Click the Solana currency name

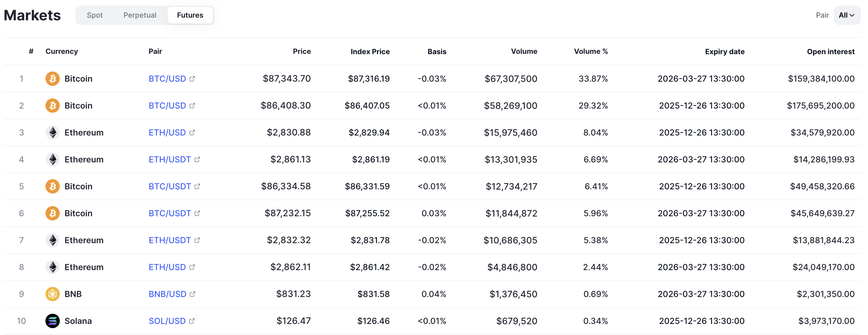(x=78, y=321)
